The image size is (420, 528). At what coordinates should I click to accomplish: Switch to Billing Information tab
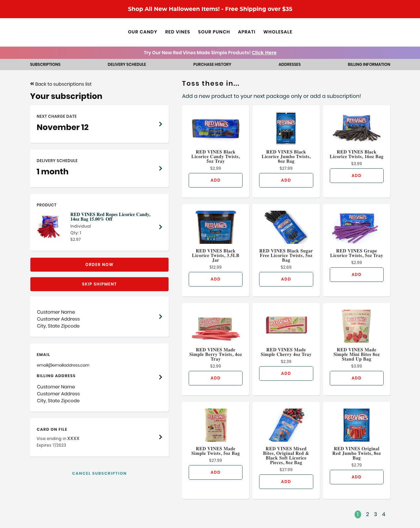click(x=369, y=65)
